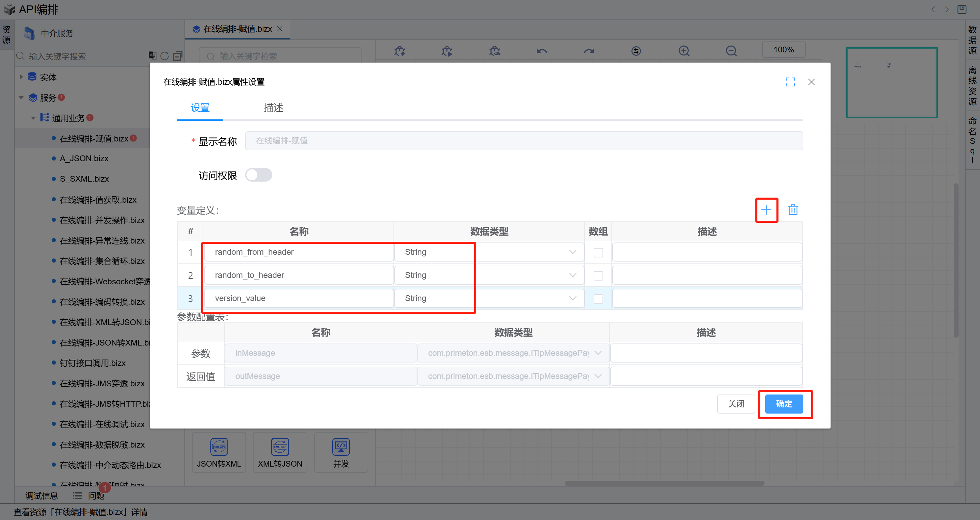Click the undo arrow in the toolbar
The image size is (980, 520).
(542, 51)
